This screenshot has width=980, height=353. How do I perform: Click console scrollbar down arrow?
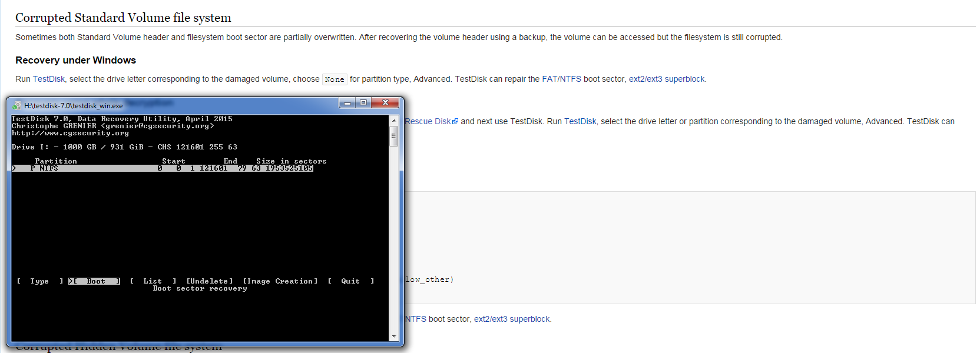(394, 337)
